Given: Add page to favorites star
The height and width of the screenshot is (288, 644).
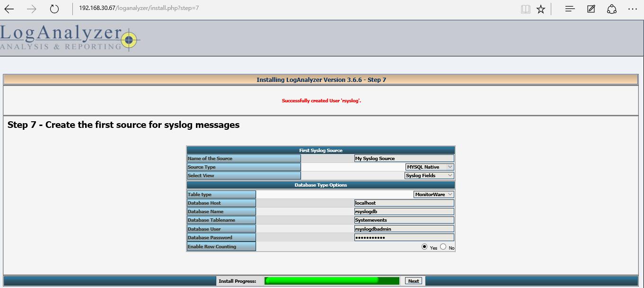Looking at the screenshot, I should [x=541, y=9].
